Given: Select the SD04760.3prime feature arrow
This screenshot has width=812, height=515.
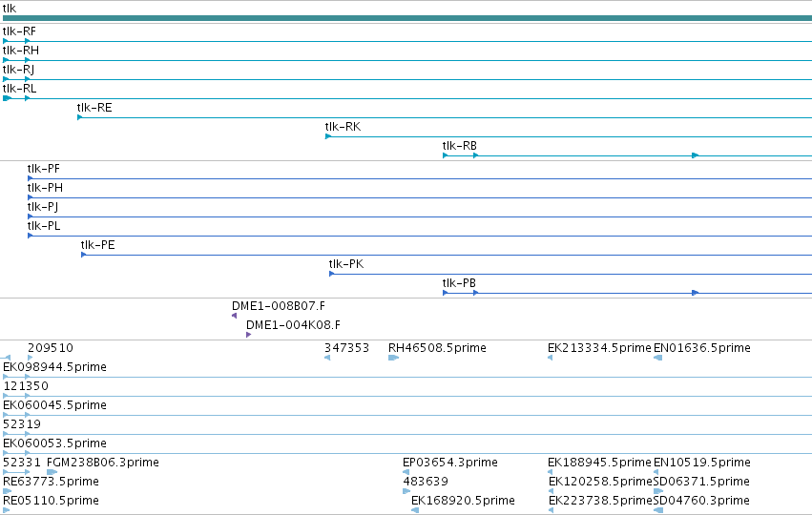Looking at the screenshot, I should pyautogui.click(x=658, y=511).
